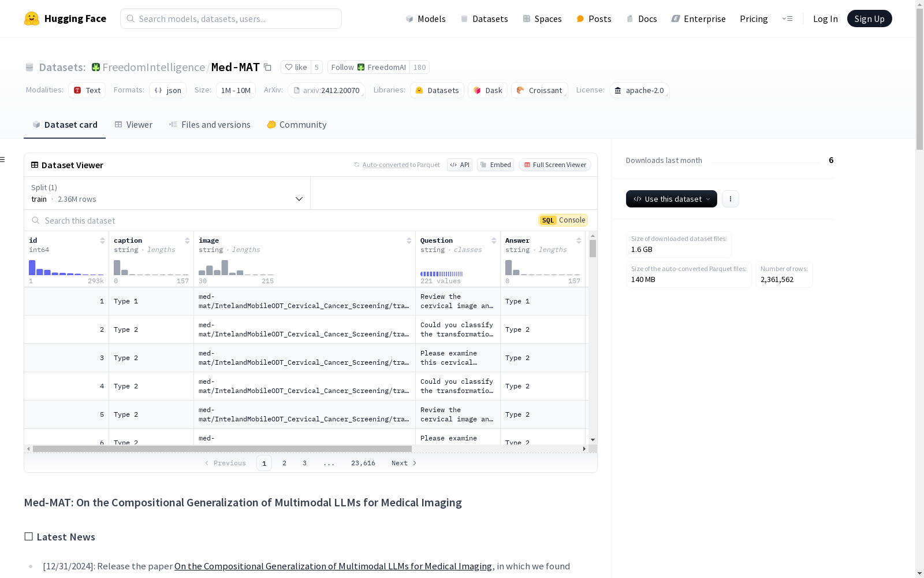Select the Text modality tag
The image size is (924, 578).
click(x=87, y=90)
